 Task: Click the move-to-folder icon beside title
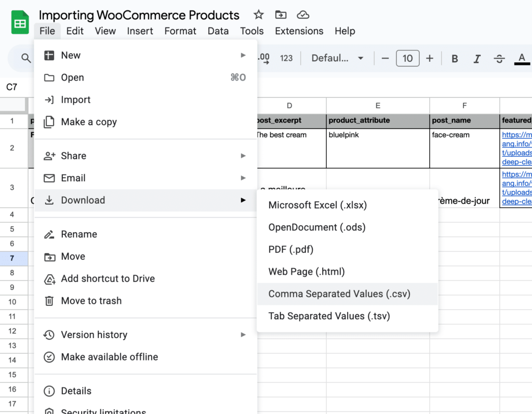281,15
